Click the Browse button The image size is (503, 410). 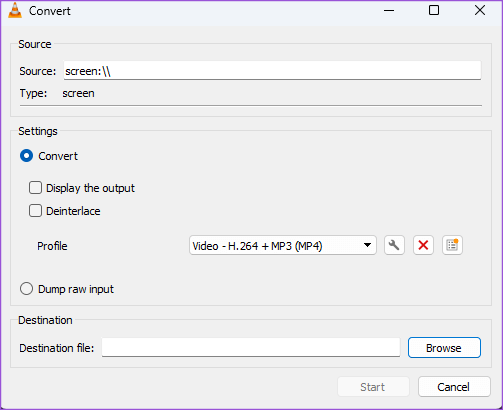coord(444,348)
